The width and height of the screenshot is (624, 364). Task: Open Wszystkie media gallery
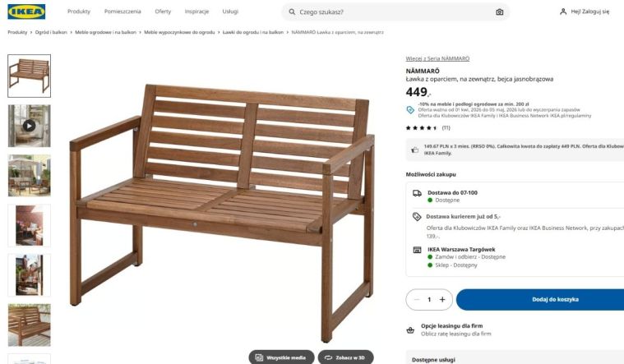[x=281, y=357]
